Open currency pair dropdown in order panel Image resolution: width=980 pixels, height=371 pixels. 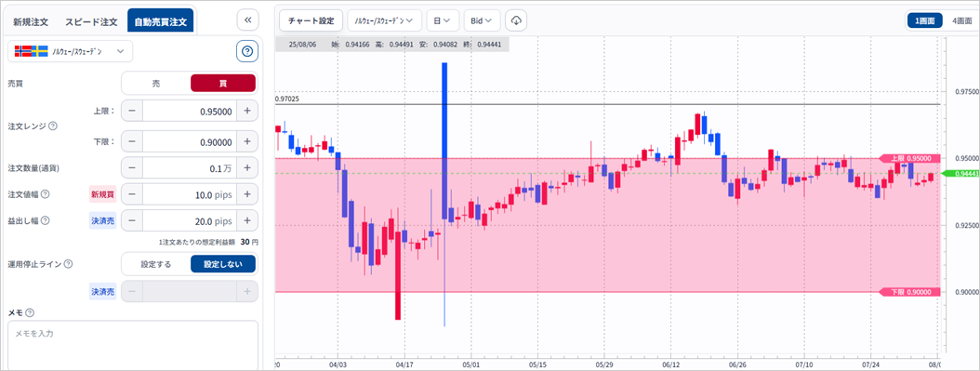(70, 51)
